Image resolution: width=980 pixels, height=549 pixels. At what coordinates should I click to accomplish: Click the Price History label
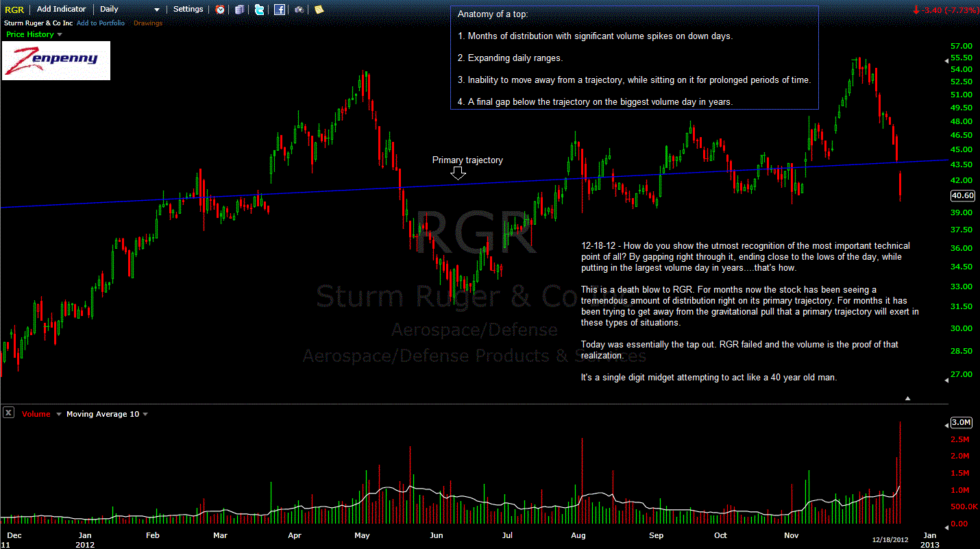pos(29,34)
